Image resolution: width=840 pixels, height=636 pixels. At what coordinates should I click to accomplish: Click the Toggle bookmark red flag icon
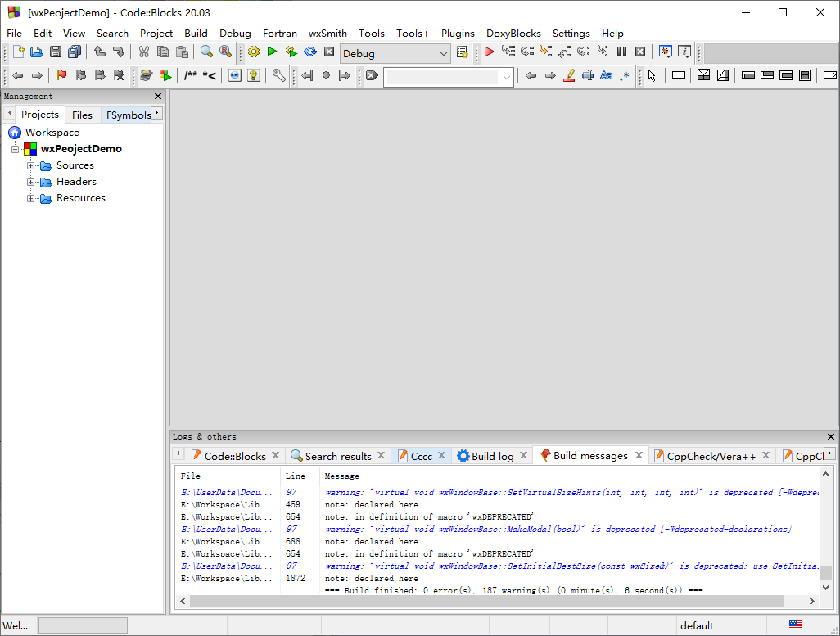click(x=61, y=75)
